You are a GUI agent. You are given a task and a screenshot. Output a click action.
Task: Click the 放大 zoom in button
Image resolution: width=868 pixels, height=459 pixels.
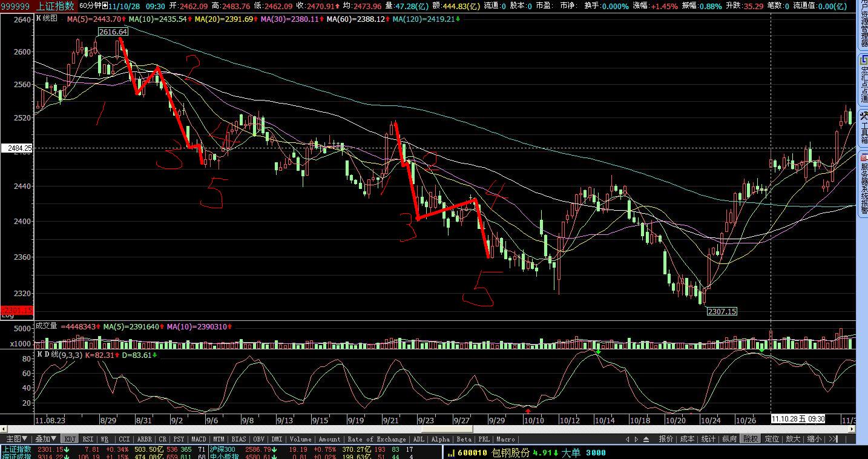point(793,439)
